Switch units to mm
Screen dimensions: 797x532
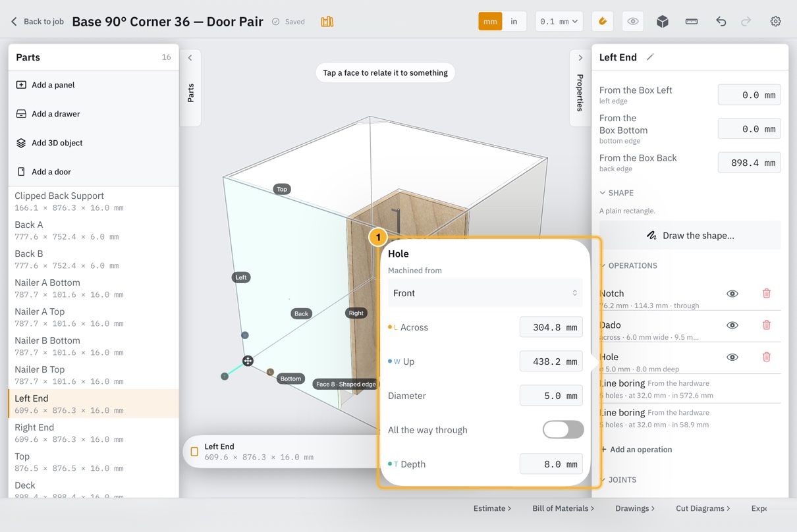[490, 22]
